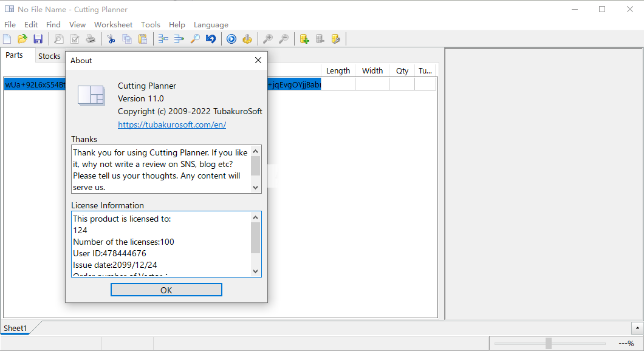Screen dimensions: 644x351
Task: Paste using the clipboard icon
Action: (143, 39)
